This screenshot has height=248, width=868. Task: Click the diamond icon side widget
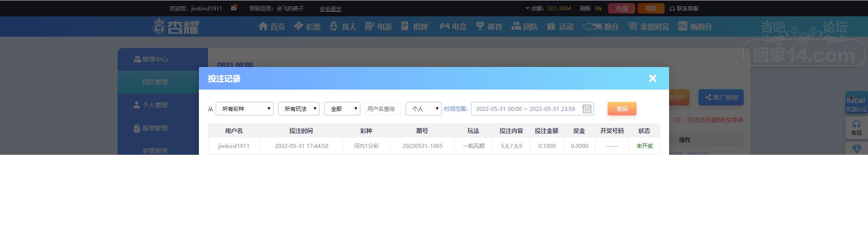(x=856, y=149)
